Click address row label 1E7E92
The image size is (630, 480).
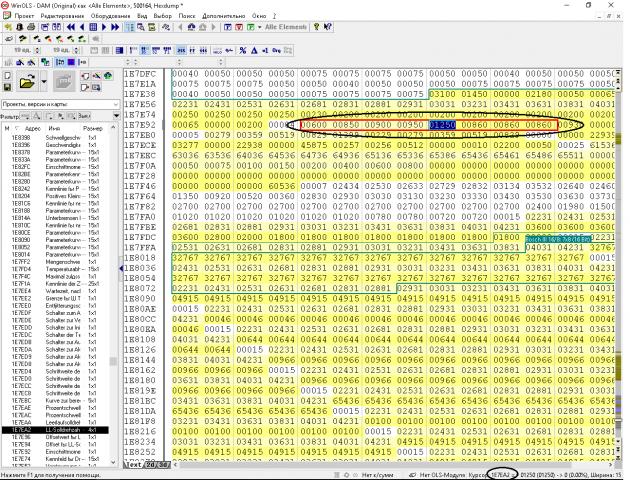(139, 125)
